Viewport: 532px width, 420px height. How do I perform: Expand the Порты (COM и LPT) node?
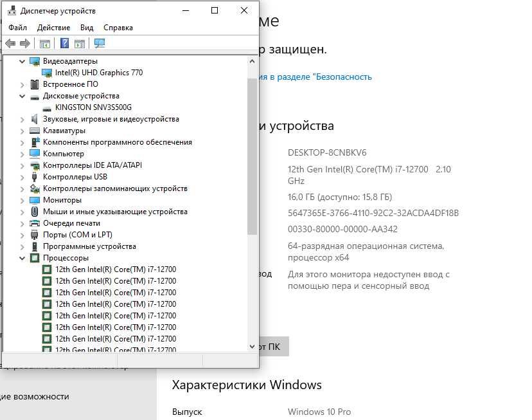(22, 235)
